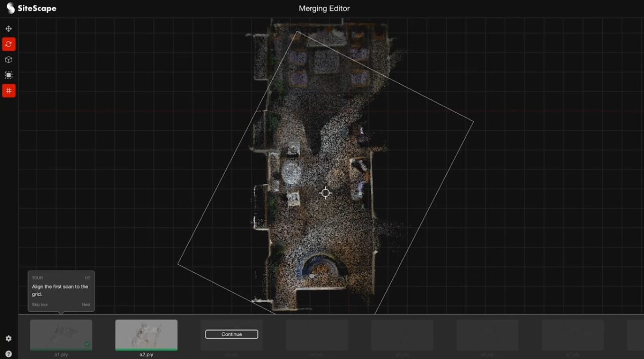Select the dimmed a4.ply scan thumbnail
Viewport: 644px width, 359px height.
pyautogui.click(x=317, y=335)
